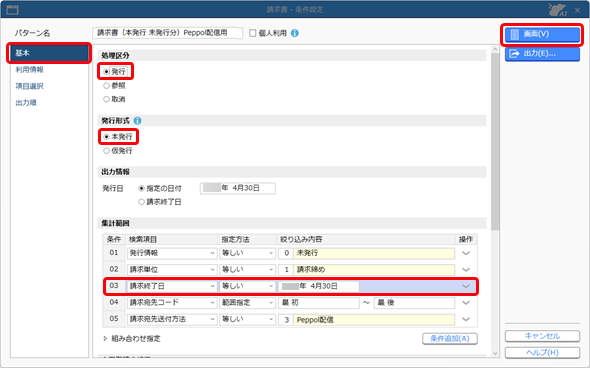Image resolution: width=590 pixels, height=368 pixels.
Task: Open the 基本 settings page
Action: coord(49,53)
